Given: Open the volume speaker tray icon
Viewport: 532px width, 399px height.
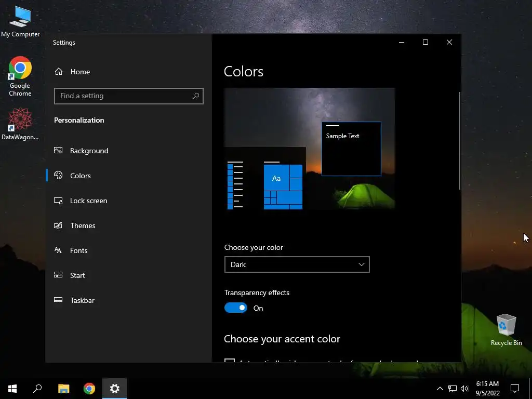Looking at the screenshot, I should click(x=464, y=389).
